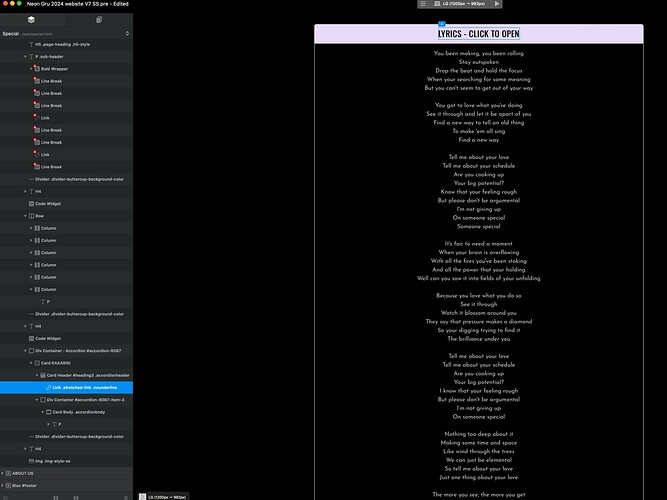
Task: Click lyric 'Just one thing about your love'
Action: (x=479, y=477)
